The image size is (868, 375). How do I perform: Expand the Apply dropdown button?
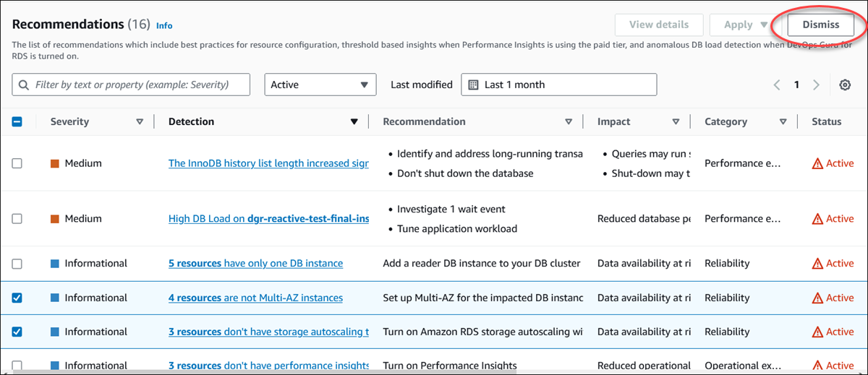click(x=746, y=25)
